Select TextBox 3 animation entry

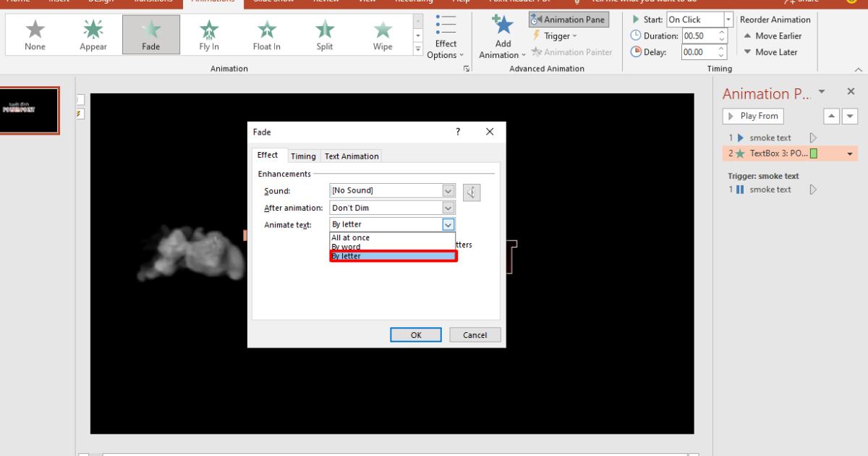pos(790,153)
